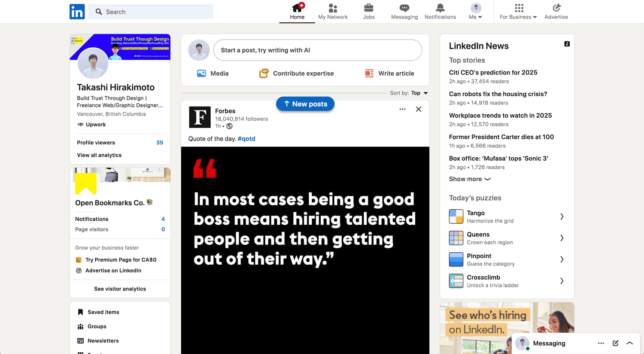Screen dimensions: 644x354
Task: Open the Forbes logo thumbnail
Action: click(200, 117)
